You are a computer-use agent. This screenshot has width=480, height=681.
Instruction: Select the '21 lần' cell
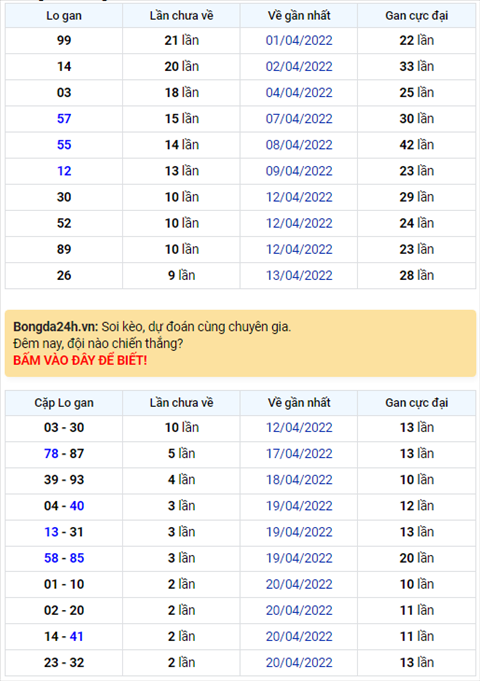(182, 40)
